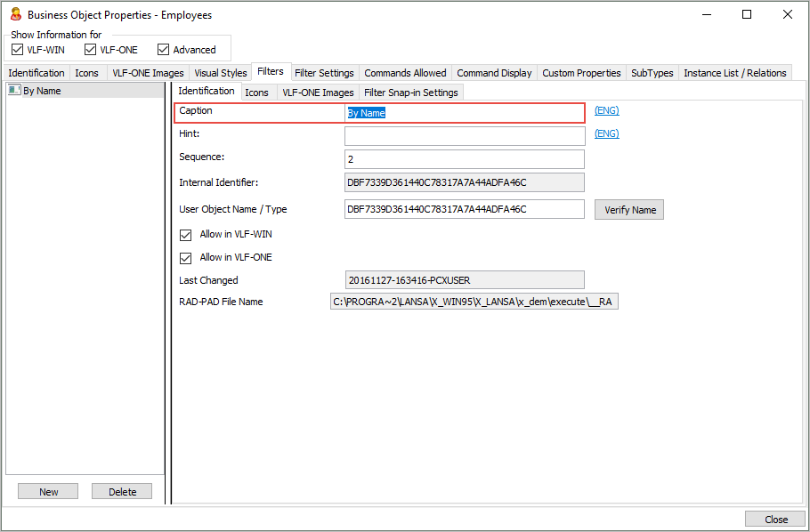Click the Sequence: label text
This screenshot has height=532, width=810.
201,157
